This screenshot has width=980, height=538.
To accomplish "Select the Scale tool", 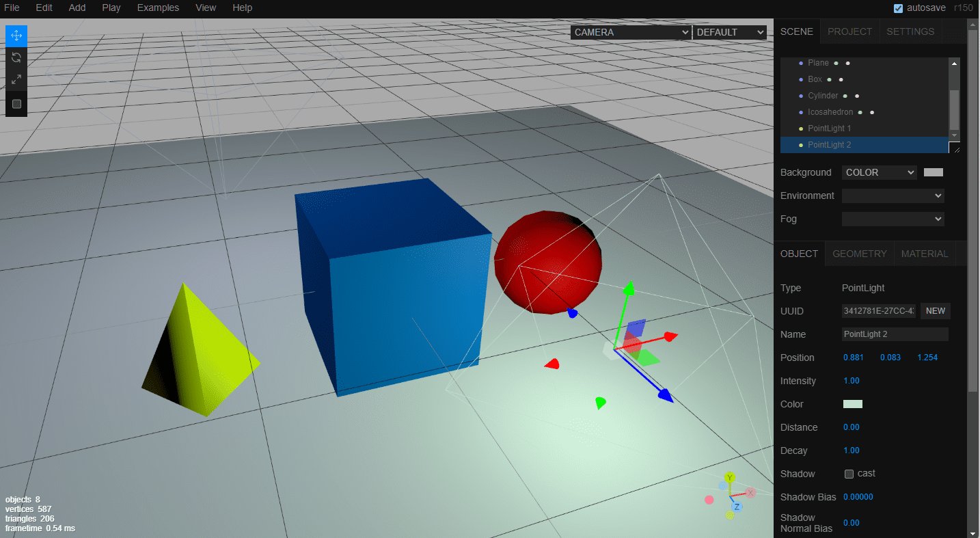I will point(15,79).
